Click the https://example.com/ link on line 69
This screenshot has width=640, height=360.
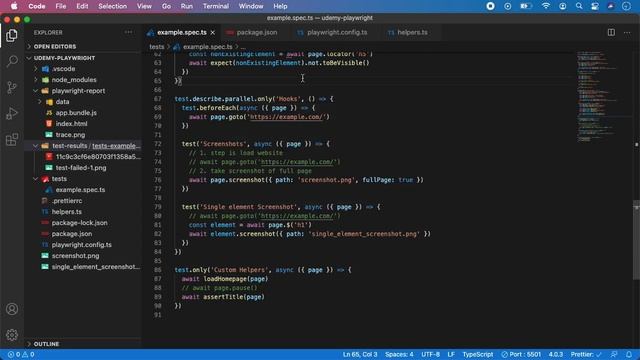tap(287, 117)
